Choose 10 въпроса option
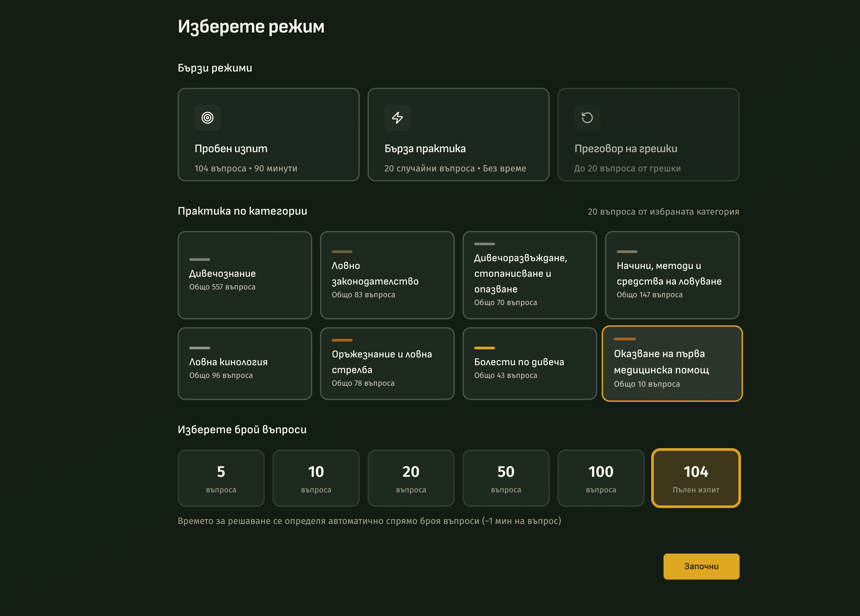 point(316,478)
